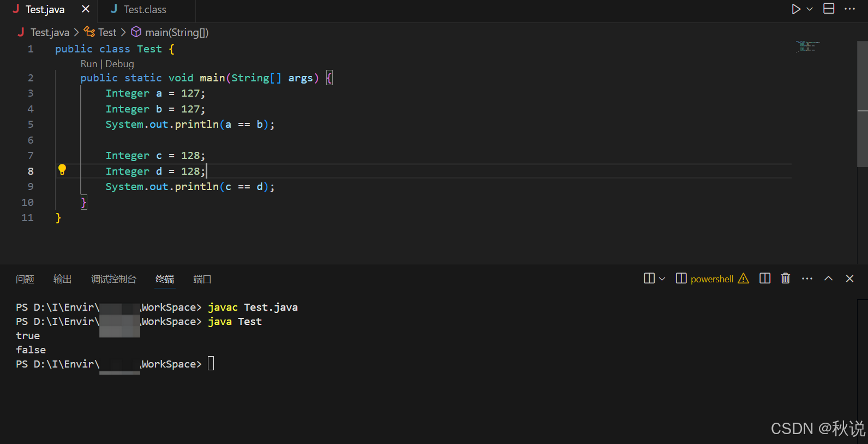Split the editor layout icon
The height and width of the screenshot is (444, 868).
click(829, 9)
